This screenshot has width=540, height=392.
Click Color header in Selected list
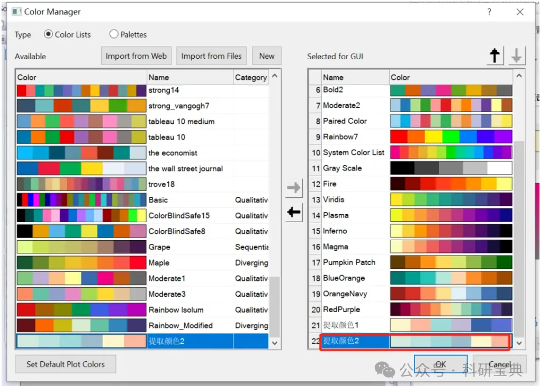coord(451,77)
